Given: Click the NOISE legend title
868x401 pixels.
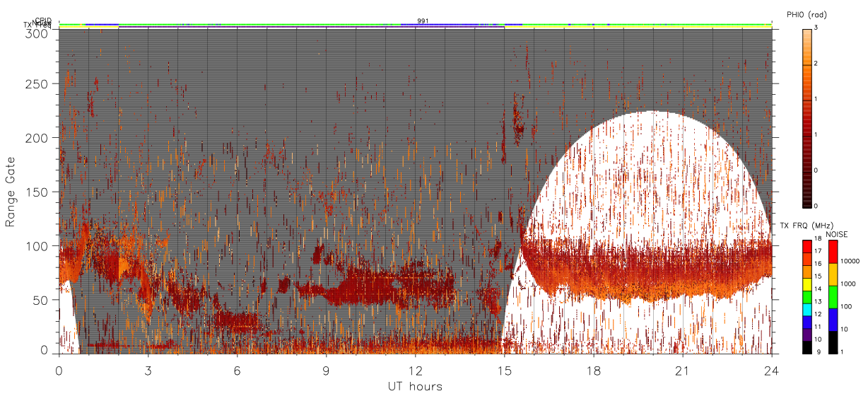Looking at the screenshot, I should (x=836, y=234).
